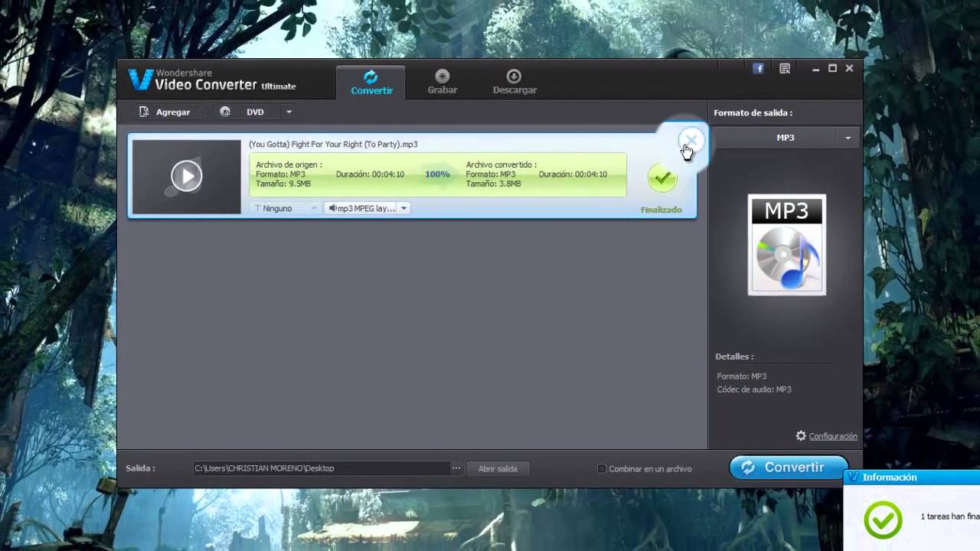Click the Salida output path field

[x=322, y=468]
